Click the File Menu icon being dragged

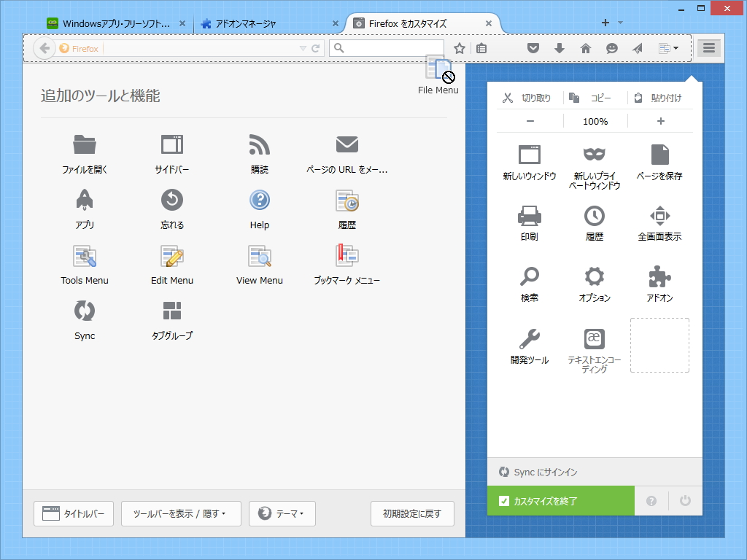pyautogui.click(x=438, y=69)
